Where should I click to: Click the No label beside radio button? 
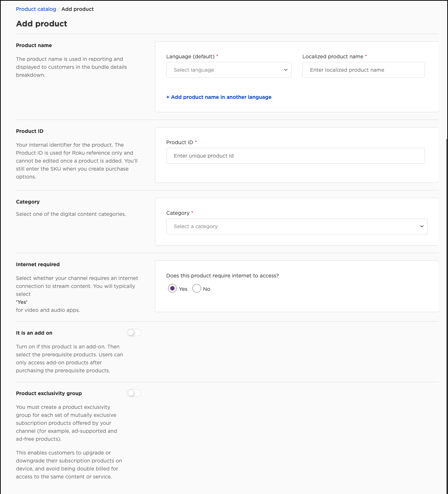207,289
